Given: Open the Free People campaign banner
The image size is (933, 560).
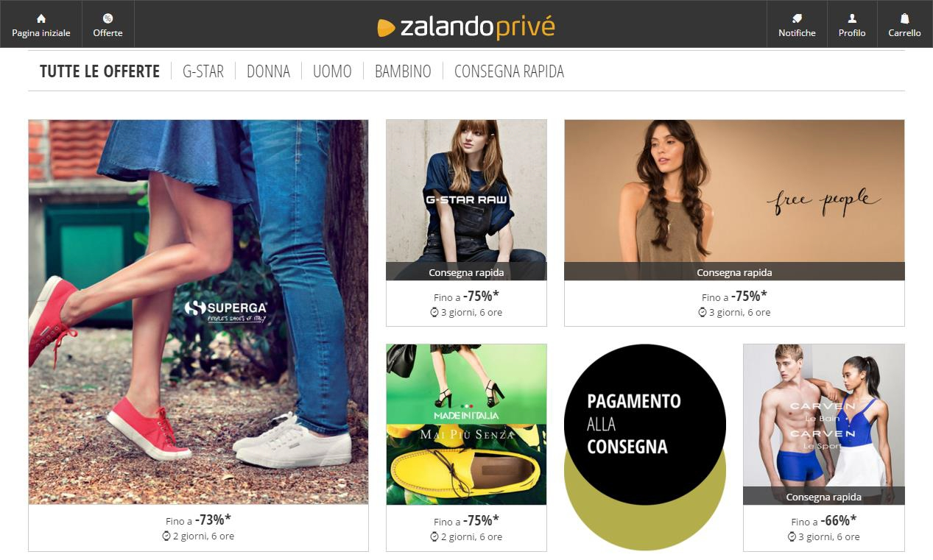Looking at the screenshot, I should (734, 200).
